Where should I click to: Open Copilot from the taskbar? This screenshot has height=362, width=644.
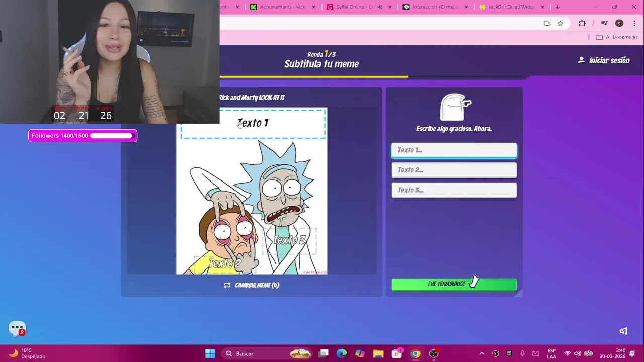click(360, 353)
